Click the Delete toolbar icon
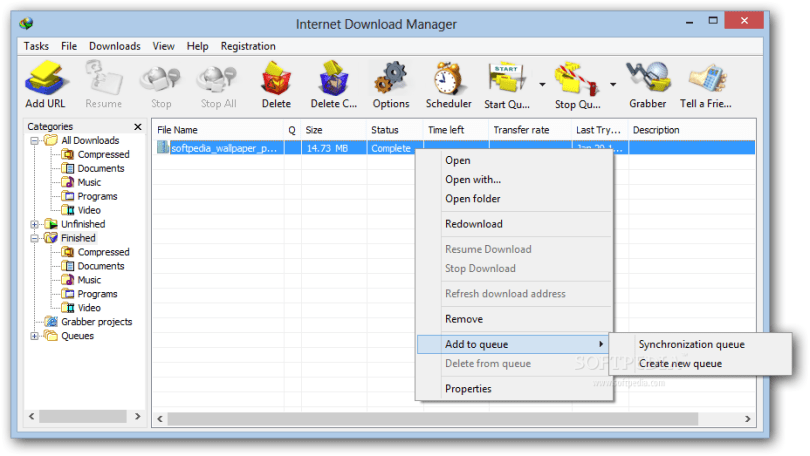Screen dimensions: 810x456 pos(276,78)
